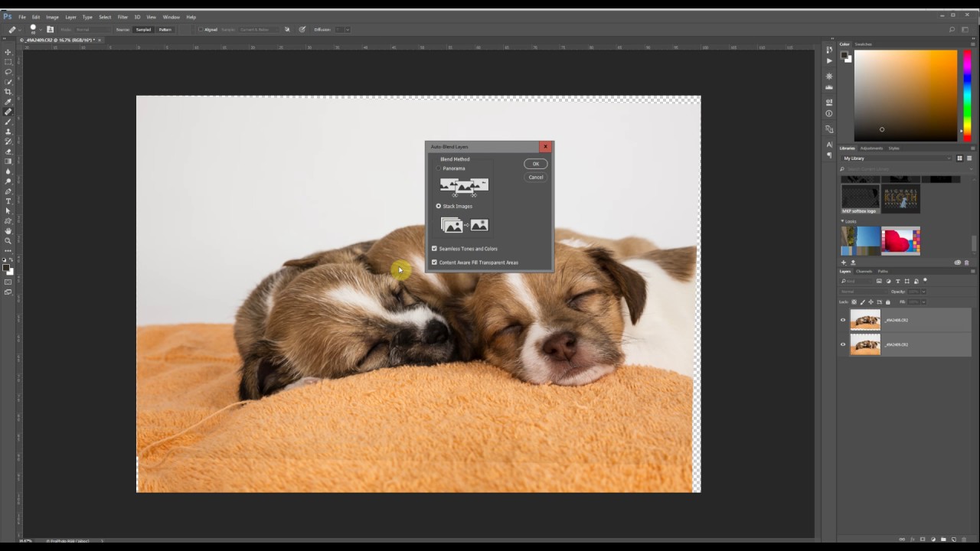Screen dimensions: 980x551
Task: Select the MKP softbox logo library thumbnail
Action: (861, 197)
